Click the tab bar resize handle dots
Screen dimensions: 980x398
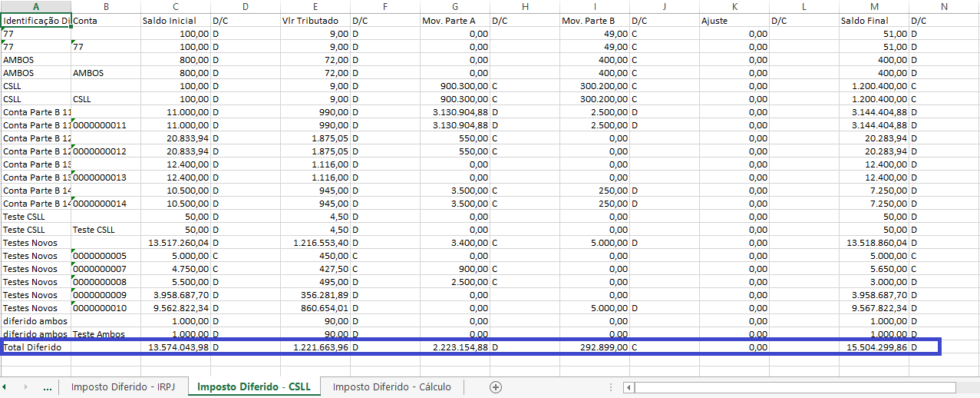point(611,387)
